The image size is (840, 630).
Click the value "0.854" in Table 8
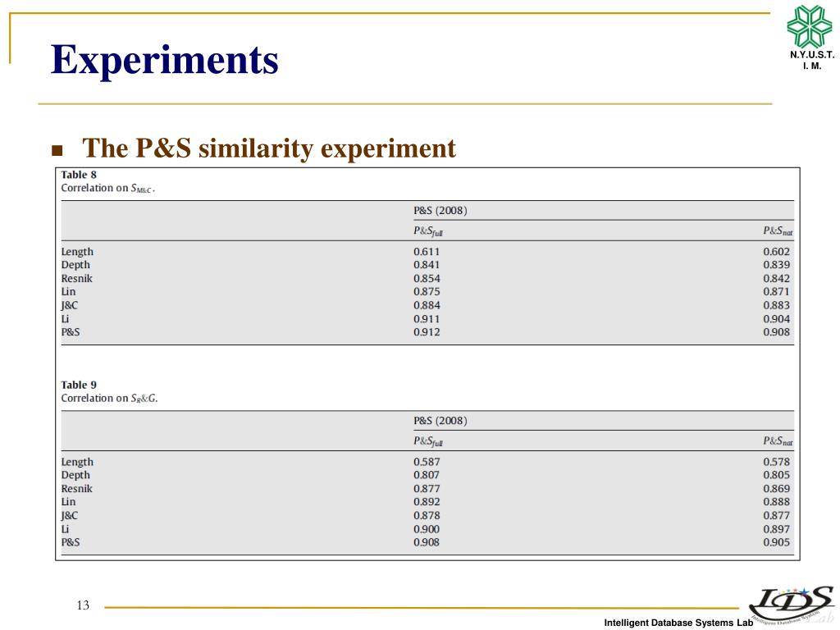[x=427, y=279]
